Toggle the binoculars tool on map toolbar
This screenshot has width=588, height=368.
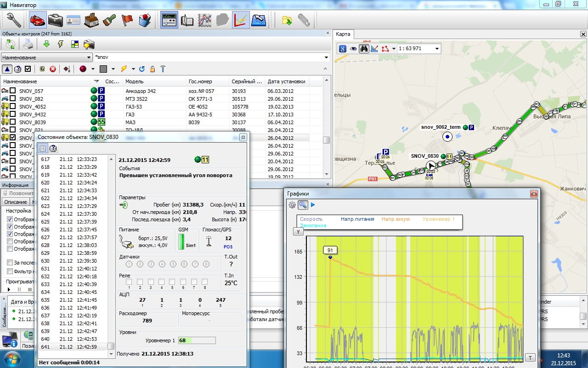coord(364,48)
